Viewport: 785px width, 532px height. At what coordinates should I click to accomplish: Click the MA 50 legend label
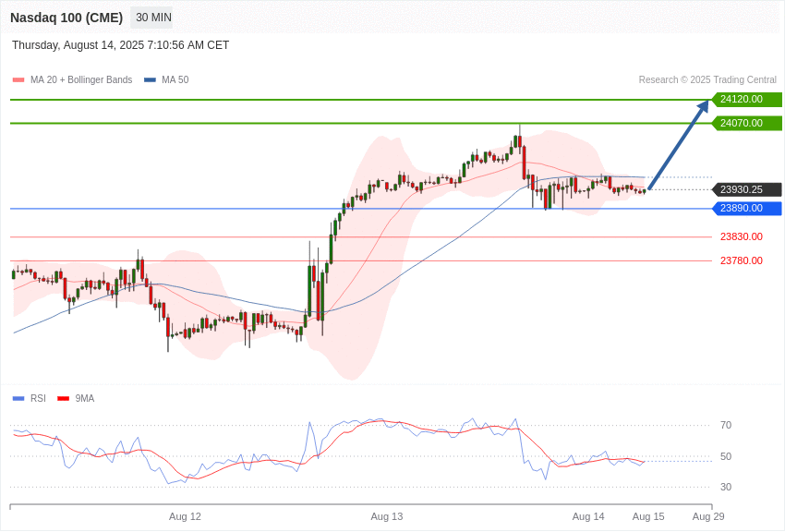point(175,80)
